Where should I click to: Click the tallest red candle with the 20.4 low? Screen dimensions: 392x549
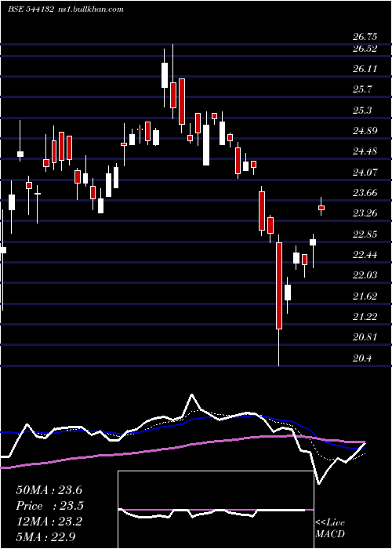(x=279, y=285)
